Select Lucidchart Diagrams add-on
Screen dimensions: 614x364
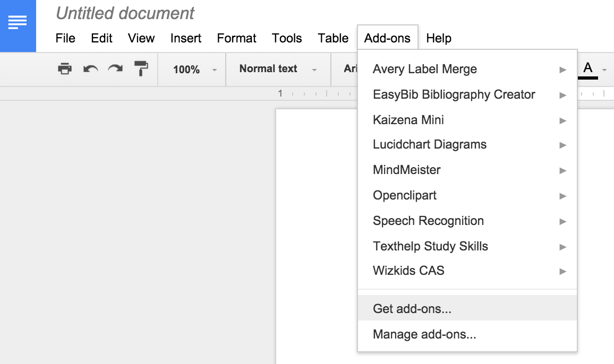(467, 145)
